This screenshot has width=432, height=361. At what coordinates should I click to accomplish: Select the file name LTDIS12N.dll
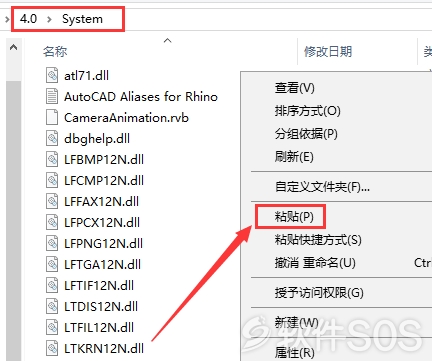(x=101, y=307)
